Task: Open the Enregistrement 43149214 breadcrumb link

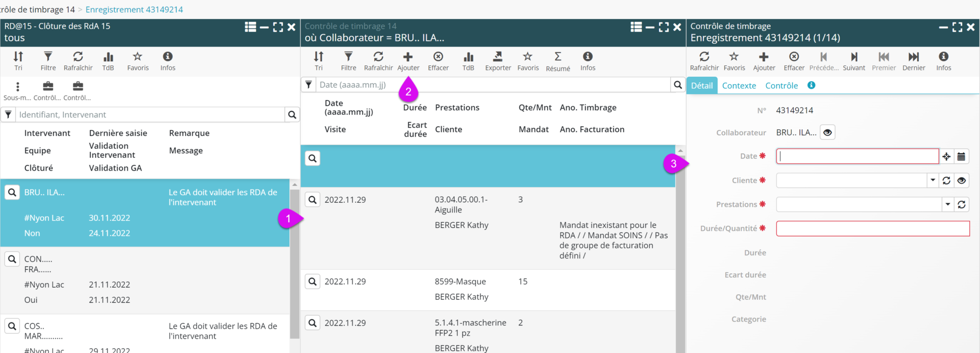Action: (134, 9)
